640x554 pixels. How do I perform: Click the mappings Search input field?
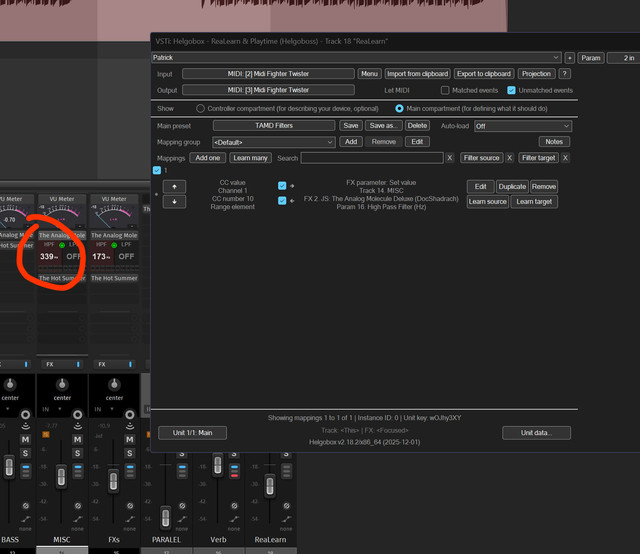click(372, 158)
